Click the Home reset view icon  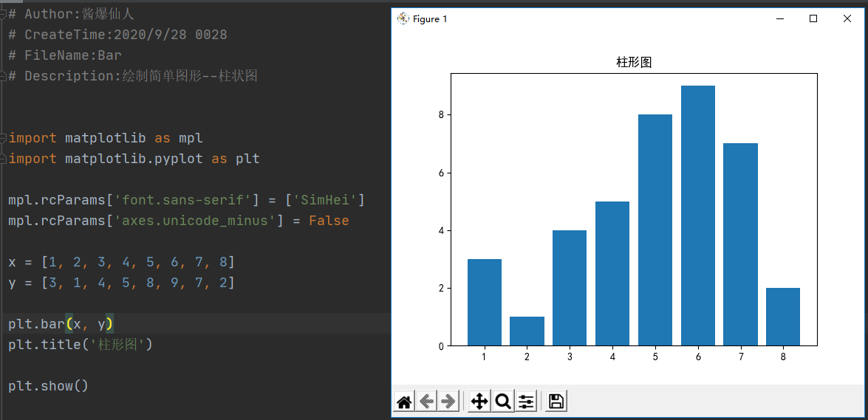pyautogui.click(x=404, y=402)
